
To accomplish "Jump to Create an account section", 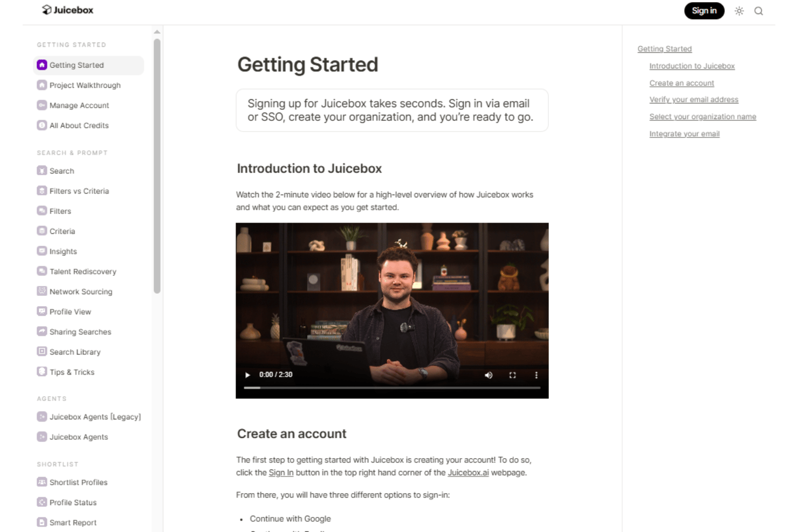I will [682, 83].
